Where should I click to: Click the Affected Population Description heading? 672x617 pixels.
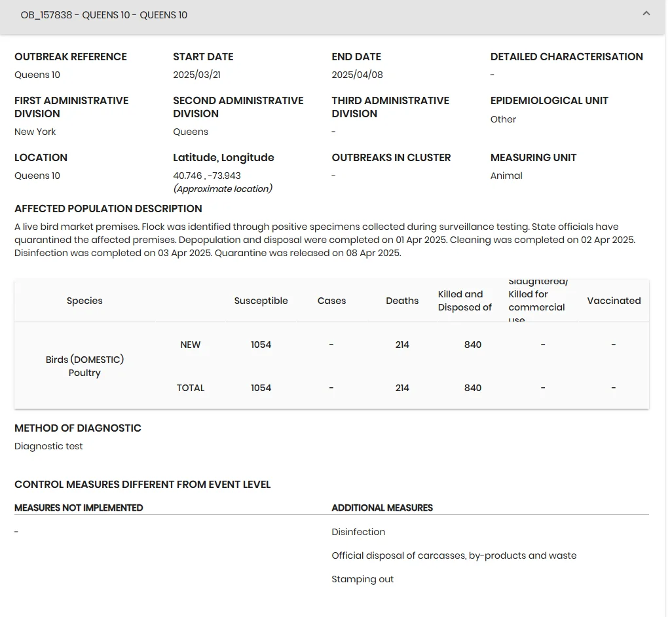[x=108, y=209]
